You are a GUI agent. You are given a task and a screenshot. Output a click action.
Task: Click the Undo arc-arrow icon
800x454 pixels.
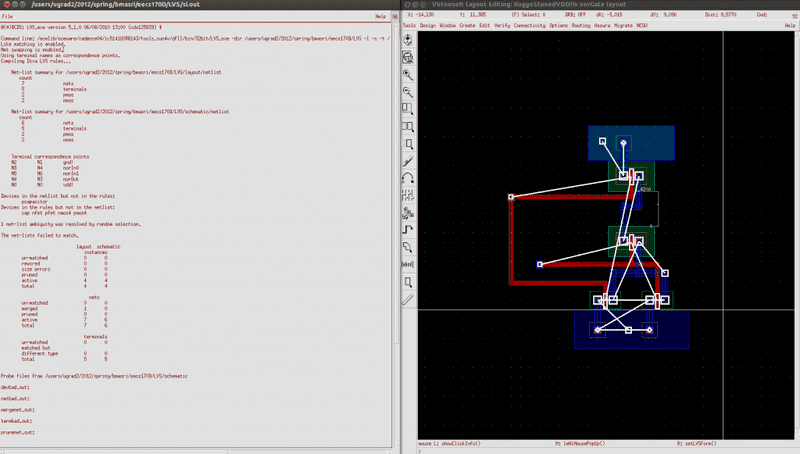click(x=409, y=177)
